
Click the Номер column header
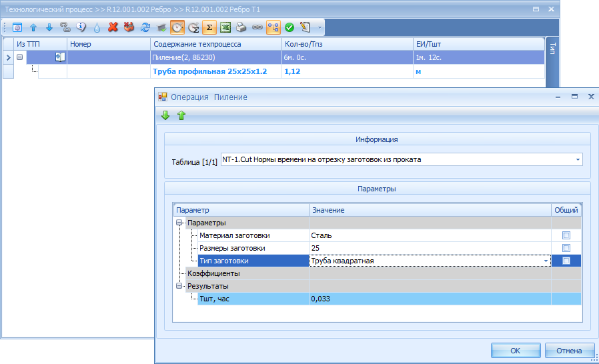tap(109, 44)
